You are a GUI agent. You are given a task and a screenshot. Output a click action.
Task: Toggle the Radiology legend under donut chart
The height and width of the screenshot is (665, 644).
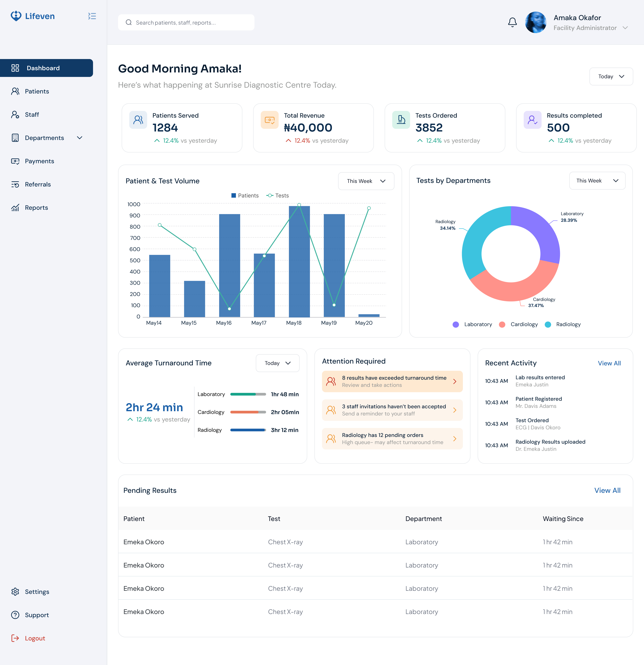pos(563,324)
